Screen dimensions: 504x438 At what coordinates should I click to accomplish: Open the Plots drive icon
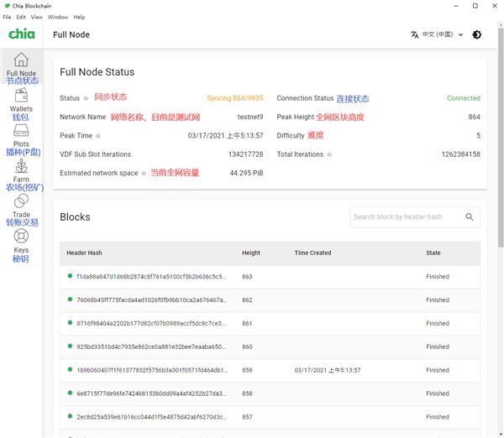[x=21, y=130]
